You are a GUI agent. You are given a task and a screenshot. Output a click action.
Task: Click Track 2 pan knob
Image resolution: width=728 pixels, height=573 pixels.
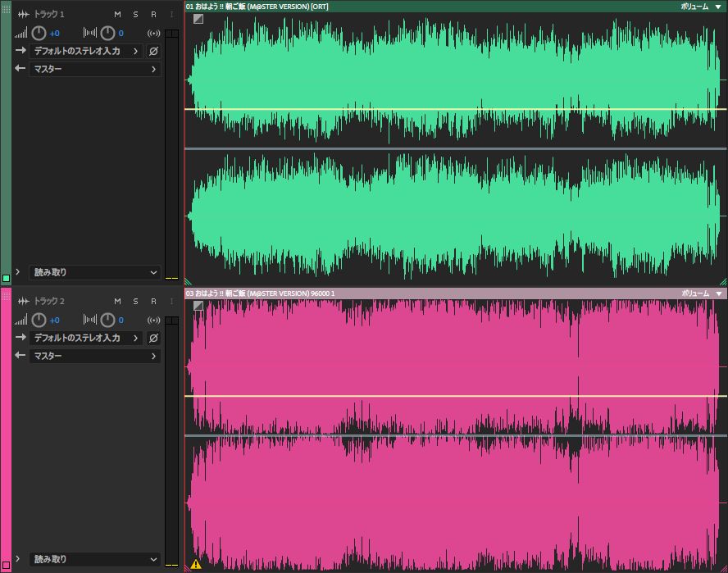point(107,320)
